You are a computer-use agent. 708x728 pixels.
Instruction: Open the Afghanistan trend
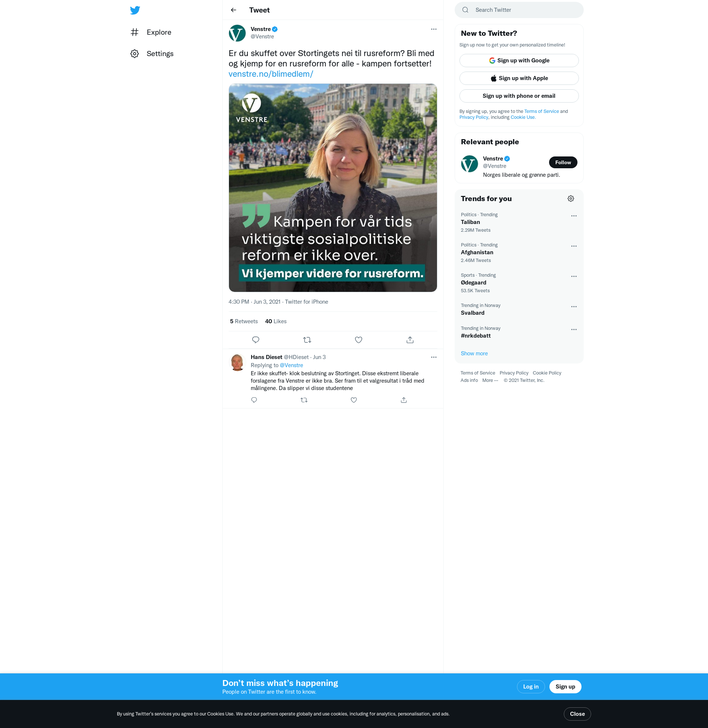(519, 253)
